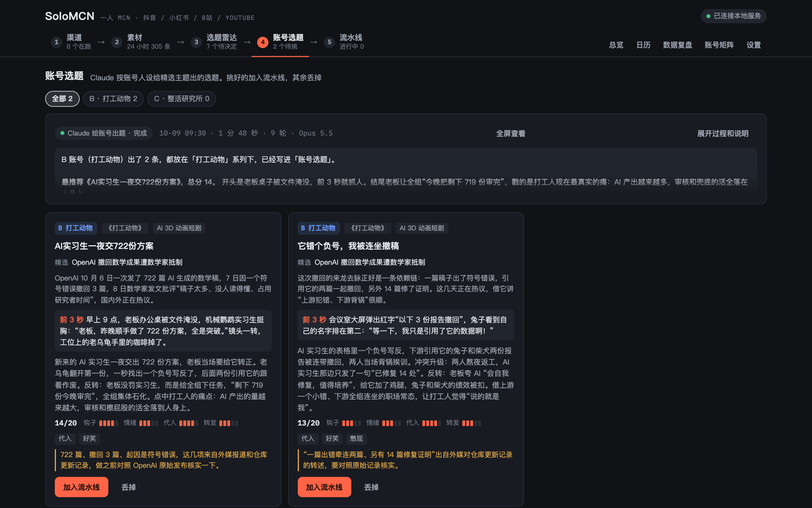812x508 pixels.
Task: Click the YOUTUBE label in the header
Action: 240,18
